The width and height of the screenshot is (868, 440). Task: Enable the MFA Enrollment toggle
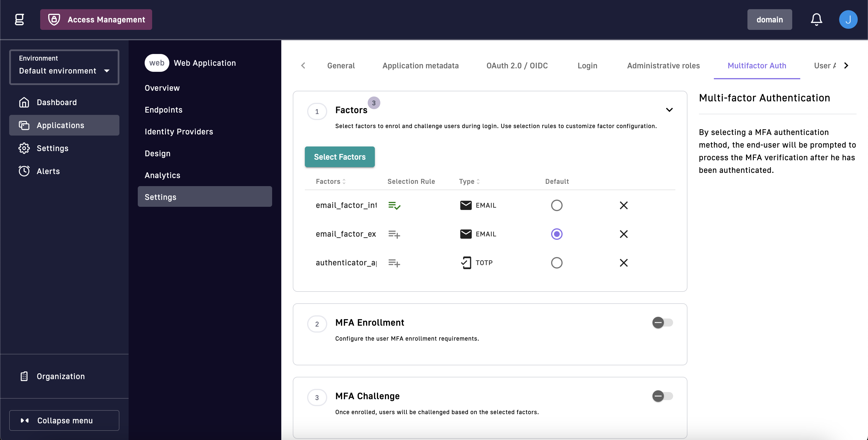662,323
